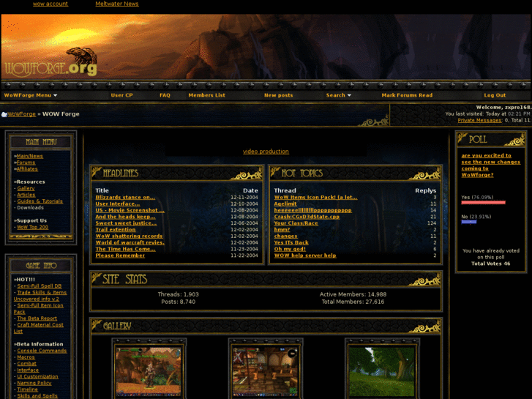Select Mark Forums Read

pyautogui.click(x=407, y=95)
